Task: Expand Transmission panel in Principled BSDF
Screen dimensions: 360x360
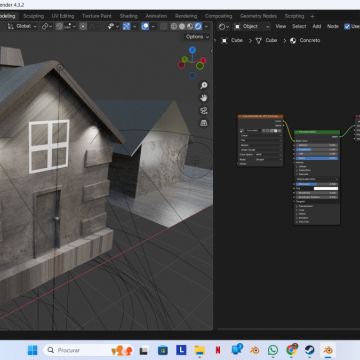Action: point(307,206)
